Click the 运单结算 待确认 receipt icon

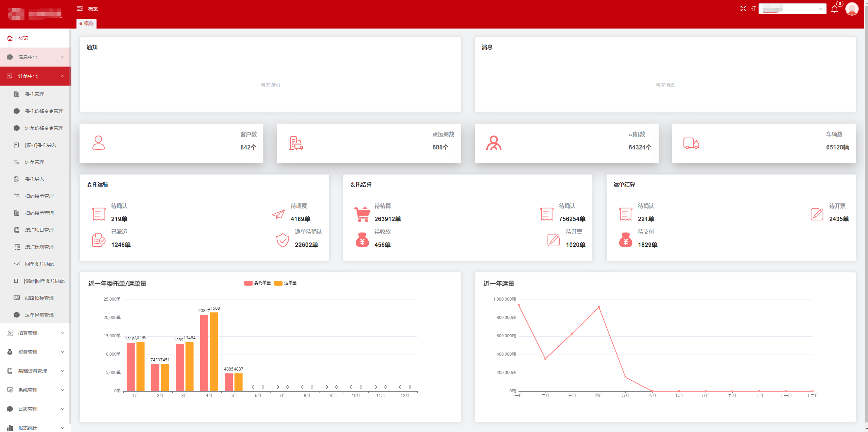coord(625,214)
